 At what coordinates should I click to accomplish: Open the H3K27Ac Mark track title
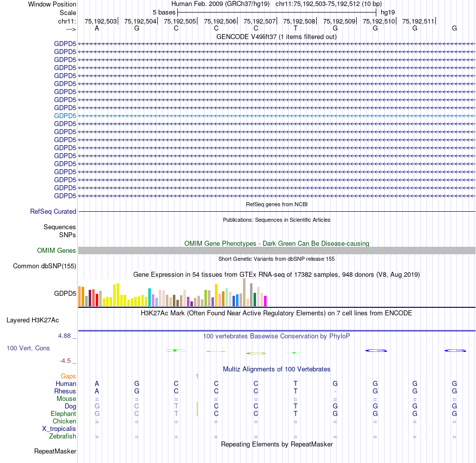[x=277, y=313]
